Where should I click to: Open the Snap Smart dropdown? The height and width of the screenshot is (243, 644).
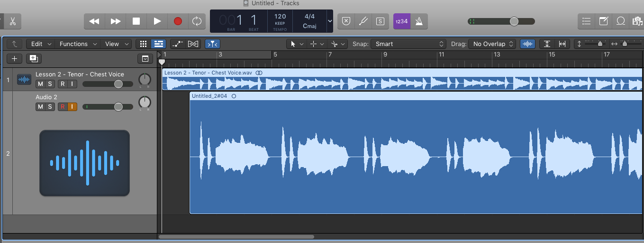pyautogui.click(x=408, y=44)
